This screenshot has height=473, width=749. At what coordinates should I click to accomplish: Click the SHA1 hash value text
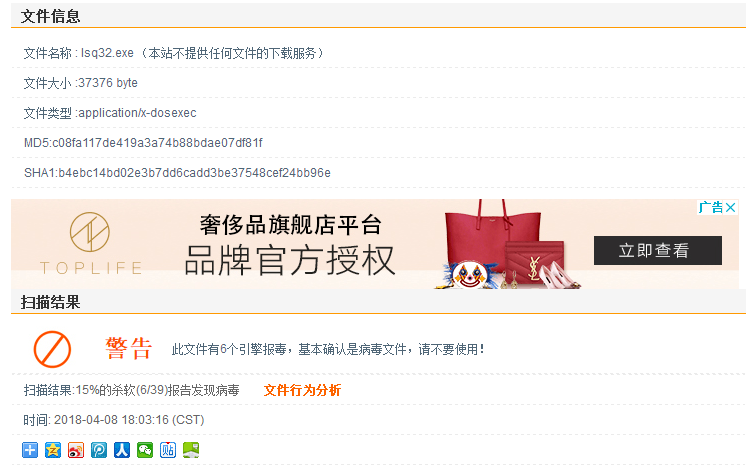click(194, 172)
